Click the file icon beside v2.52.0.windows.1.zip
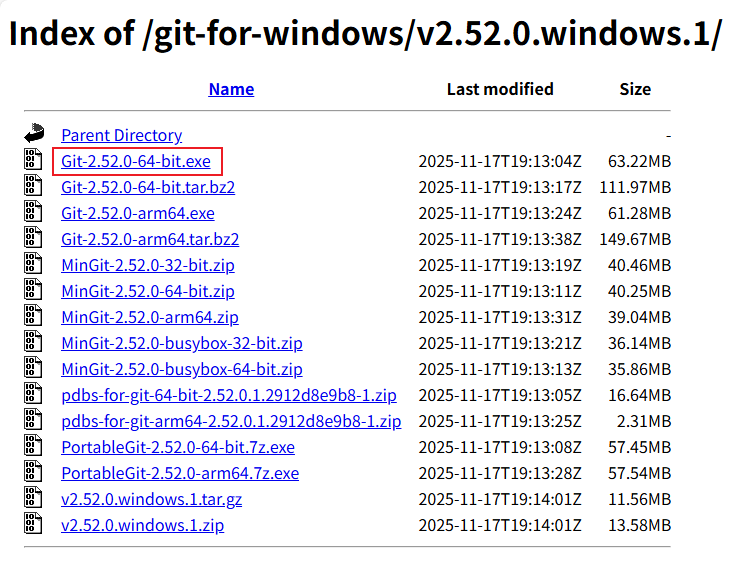754x578 pixels. pyautogui.click(x=35, y=524)
